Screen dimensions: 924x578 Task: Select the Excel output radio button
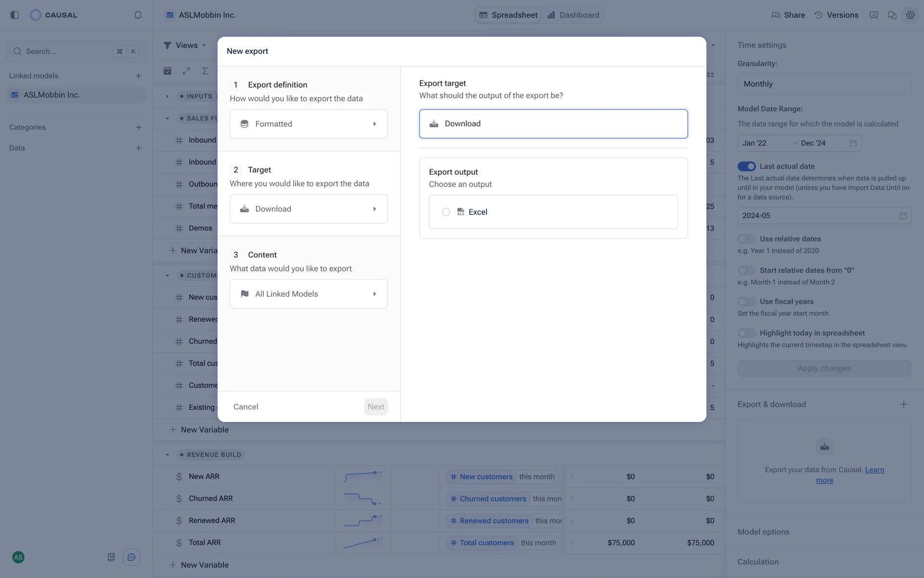pos(446,212)
